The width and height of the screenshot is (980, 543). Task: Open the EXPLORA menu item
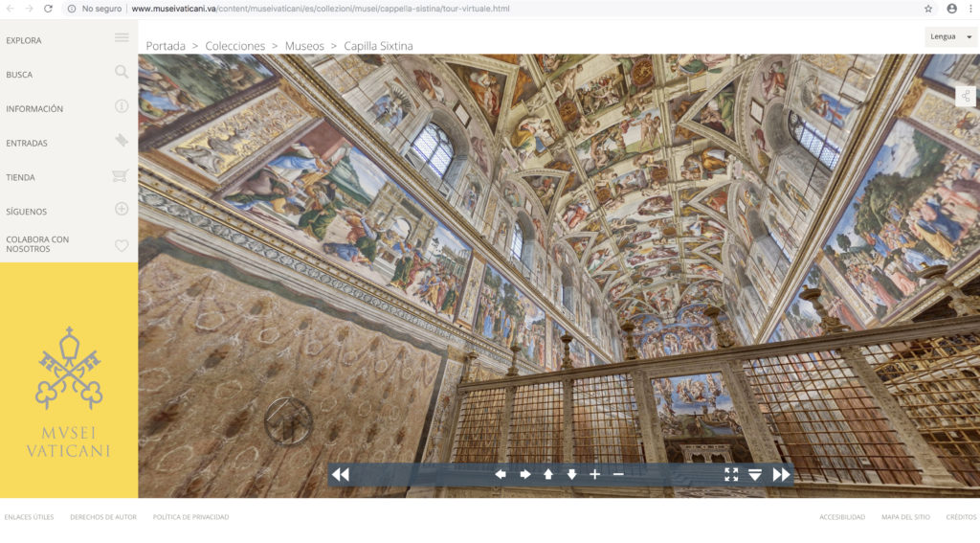[24, 40]
